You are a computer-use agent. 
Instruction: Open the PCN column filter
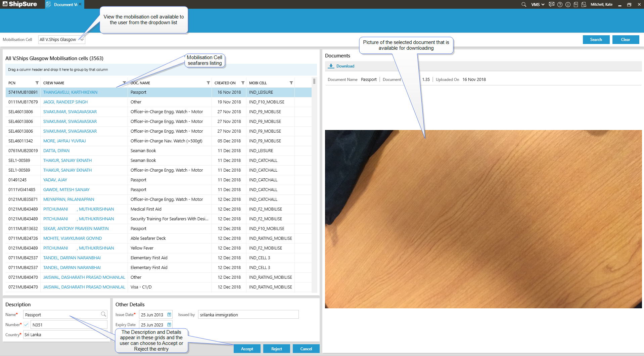click(x=37, y=83)
